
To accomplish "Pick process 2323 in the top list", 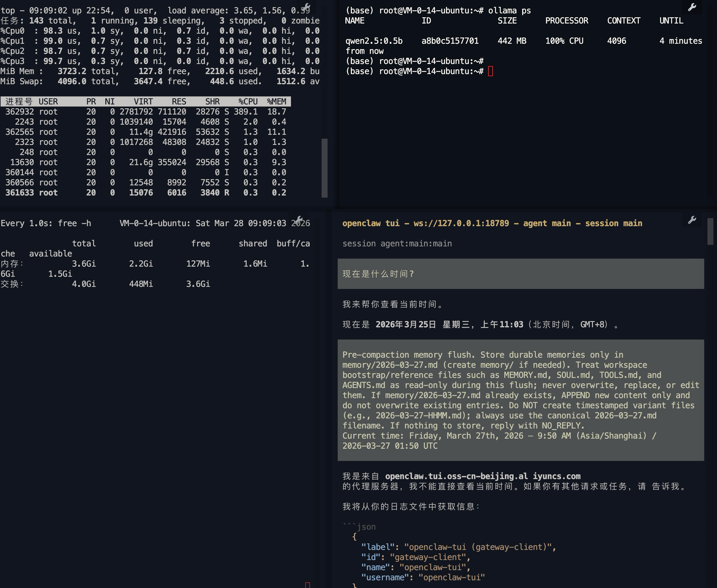I will (146, 142).
